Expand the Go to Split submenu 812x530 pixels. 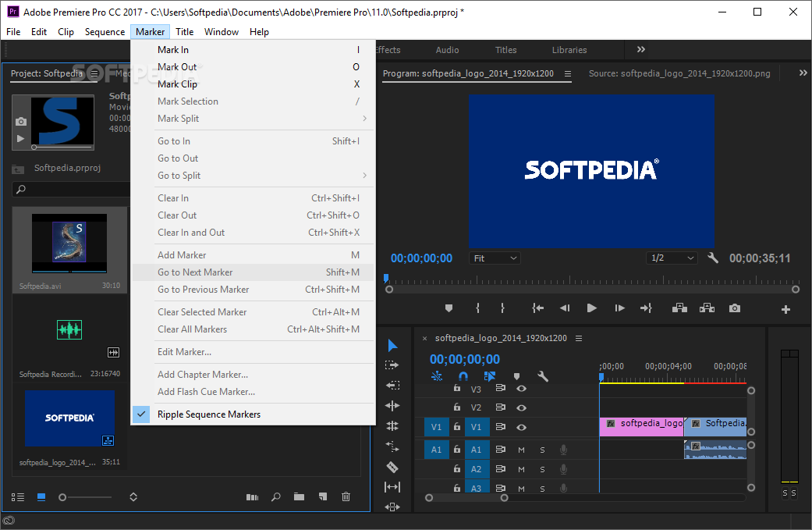coord(253,176)
